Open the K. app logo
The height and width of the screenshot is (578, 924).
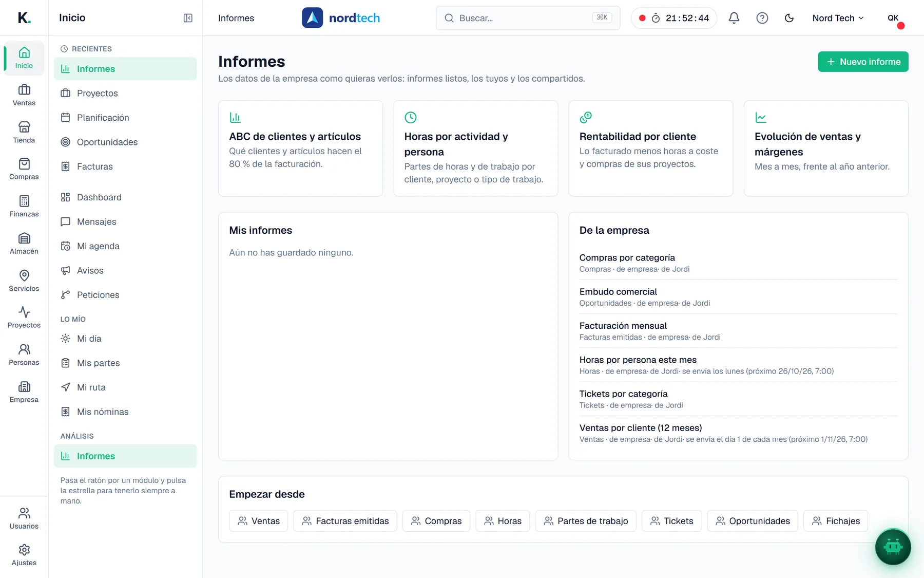[24, 18]
